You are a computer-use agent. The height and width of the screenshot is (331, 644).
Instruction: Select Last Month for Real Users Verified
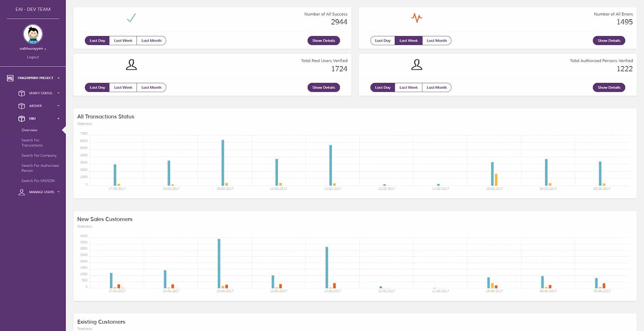click(151, 87)
